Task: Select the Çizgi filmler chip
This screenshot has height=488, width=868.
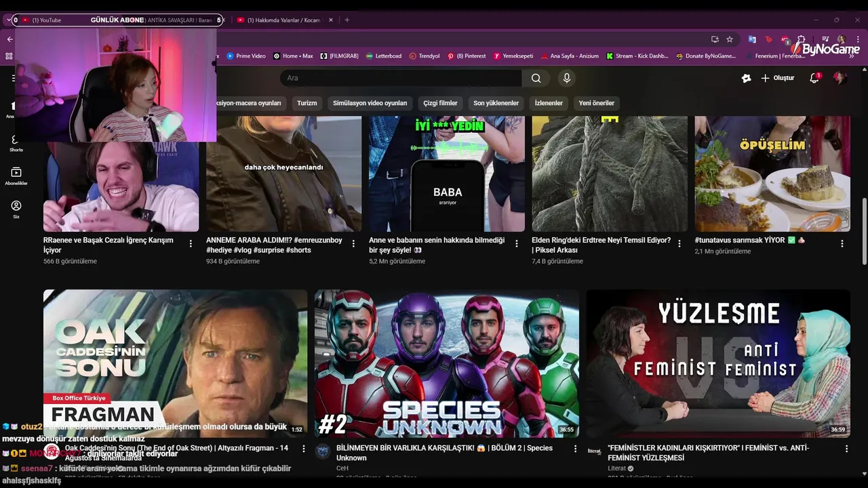Action: click(x=440, y=103)
